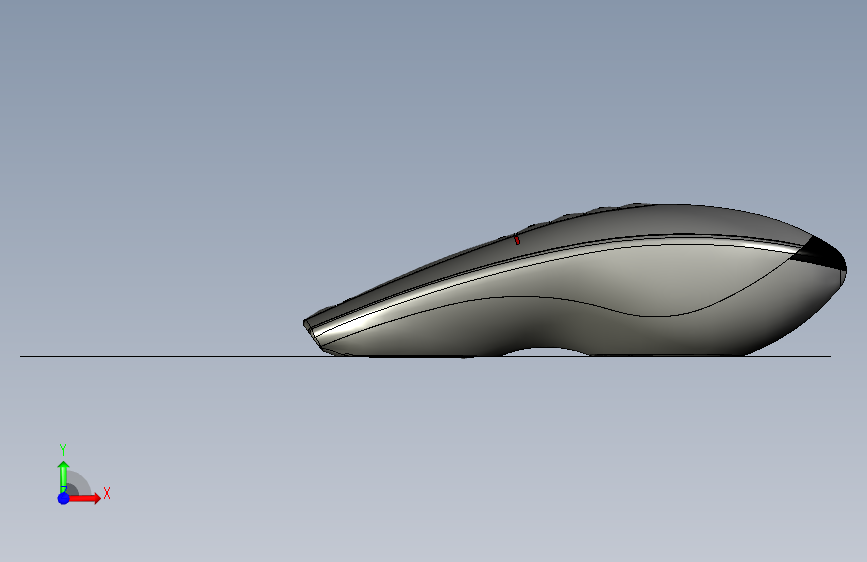
Task: Select the black tip of the mouse model
Action: point(822,254)
